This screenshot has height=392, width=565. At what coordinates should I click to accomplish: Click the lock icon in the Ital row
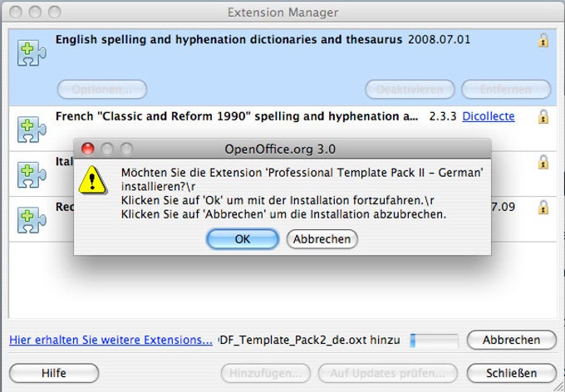543,162
